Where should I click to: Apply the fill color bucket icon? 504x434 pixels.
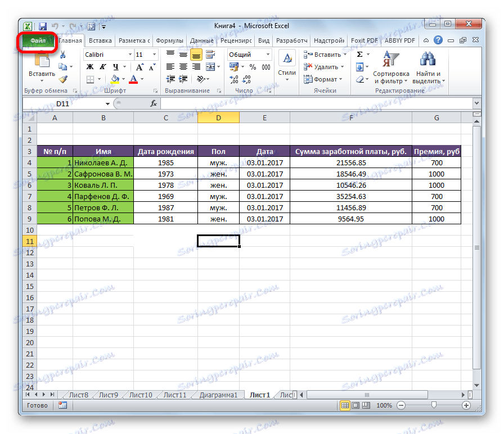click(115, 79)
